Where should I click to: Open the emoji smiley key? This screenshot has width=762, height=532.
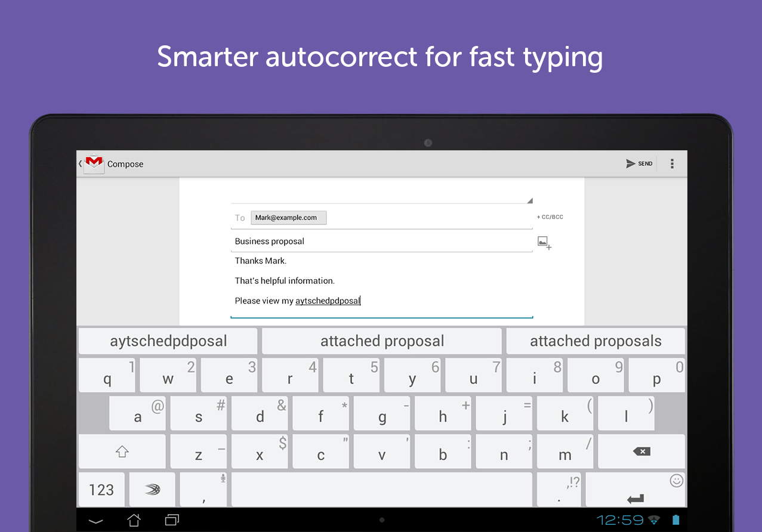677,480
